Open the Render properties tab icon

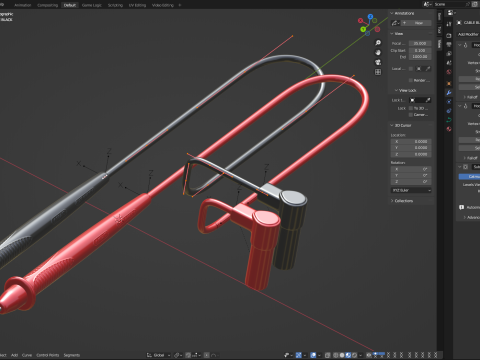(449, 35)
